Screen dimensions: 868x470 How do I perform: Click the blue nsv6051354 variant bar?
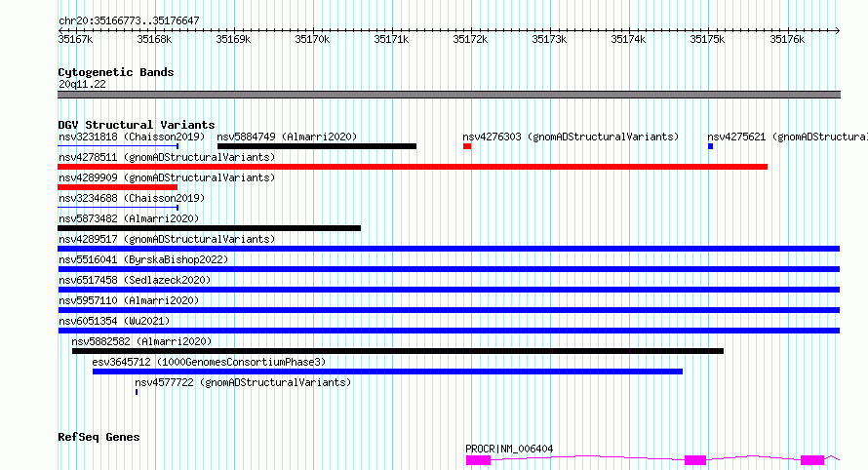449,331
